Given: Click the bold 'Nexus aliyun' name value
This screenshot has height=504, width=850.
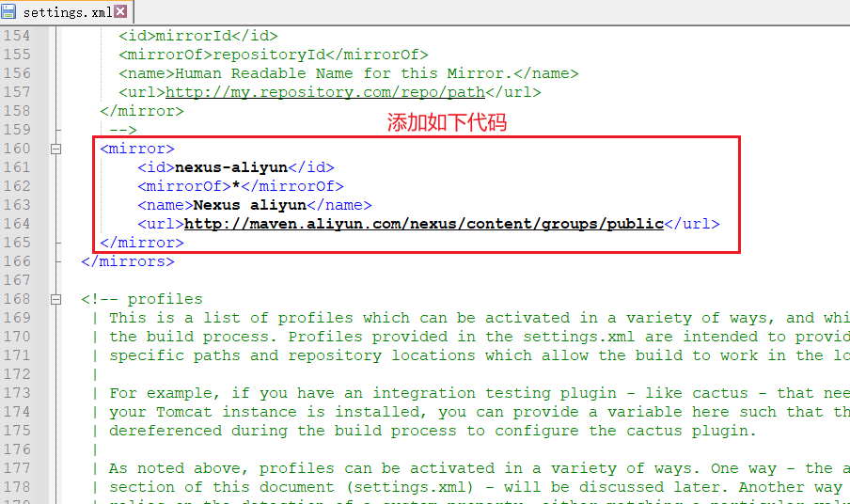Looking at the screenshot, I should coord(249,205).
